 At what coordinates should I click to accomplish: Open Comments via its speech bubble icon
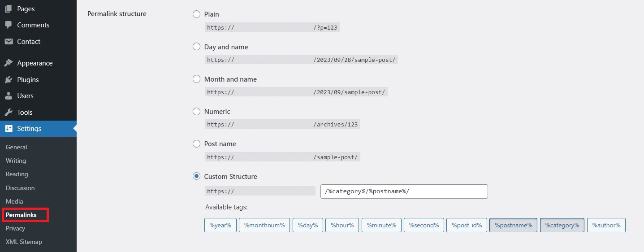coord(9,25)
